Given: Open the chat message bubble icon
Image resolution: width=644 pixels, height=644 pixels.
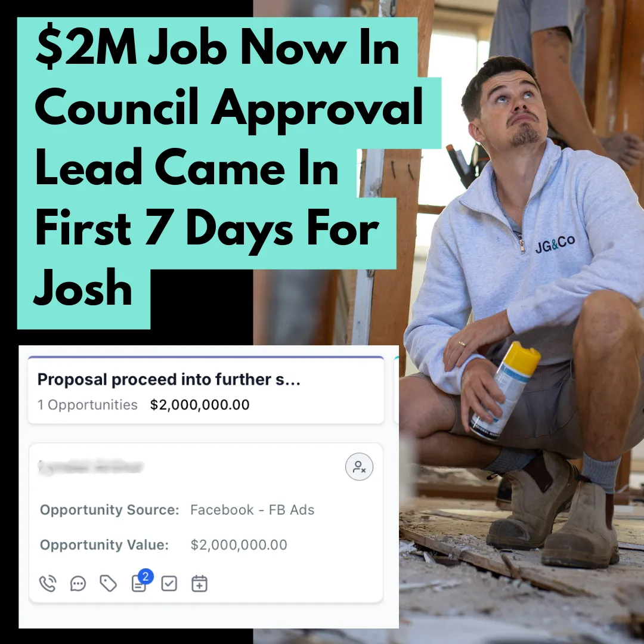Looking at the screenshot, I should (x=78, y=584).
